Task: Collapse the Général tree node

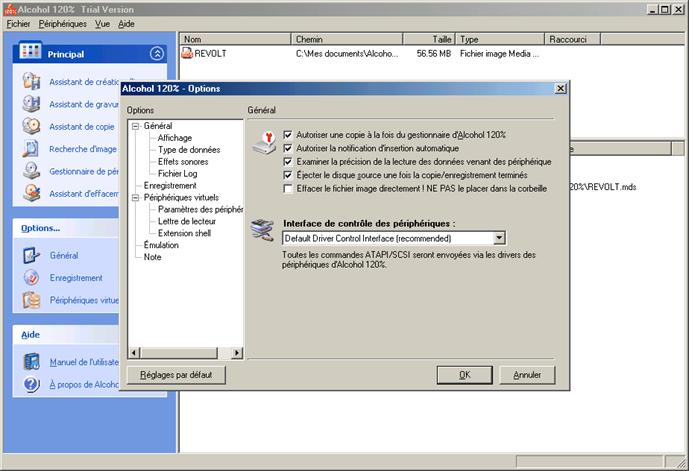Action: point(135,126)
